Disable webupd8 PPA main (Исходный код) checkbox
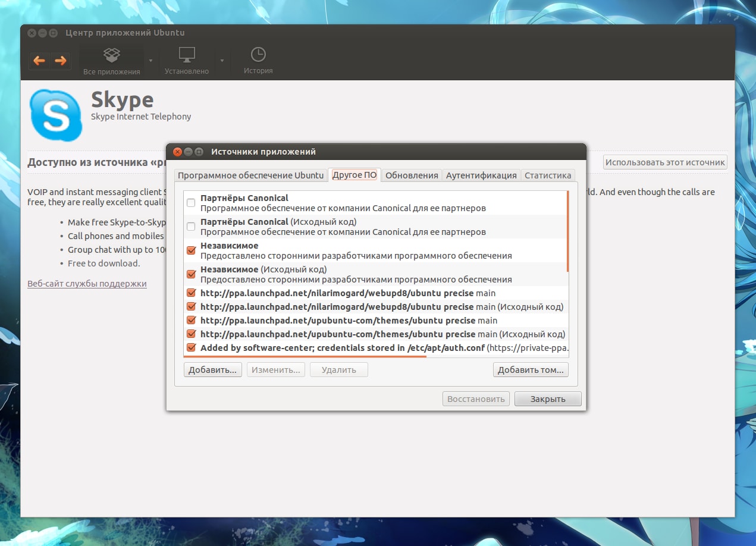756x546 pixels. [191, 306]
